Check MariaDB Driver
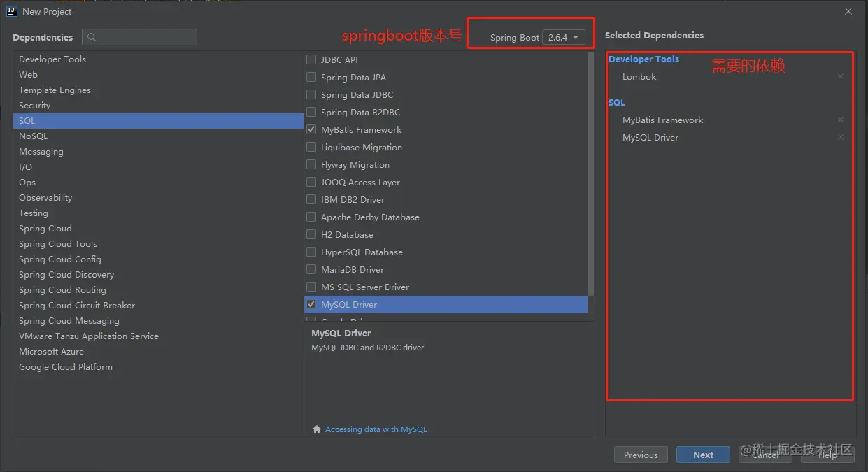 point(311,269)
